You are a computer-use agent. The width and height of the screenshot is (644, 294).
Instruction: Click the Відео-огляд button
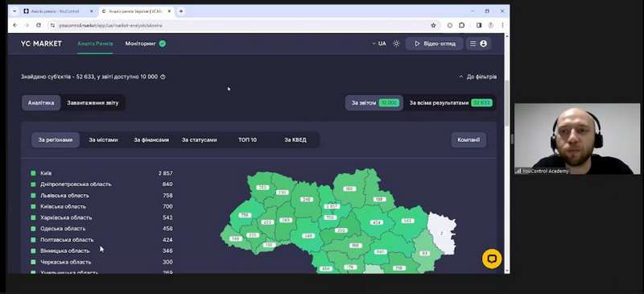[435, 43]
